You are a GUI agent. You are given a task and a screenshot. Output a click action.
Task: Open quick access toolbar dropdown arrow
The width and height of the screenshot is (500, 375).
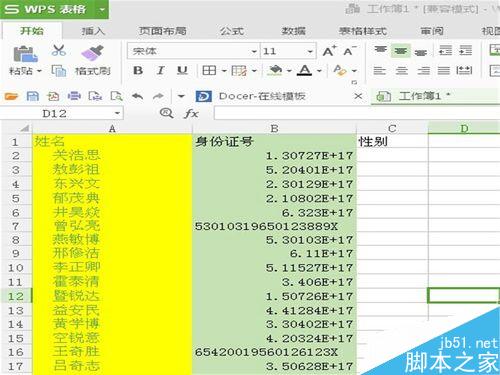tap(181, 97)
